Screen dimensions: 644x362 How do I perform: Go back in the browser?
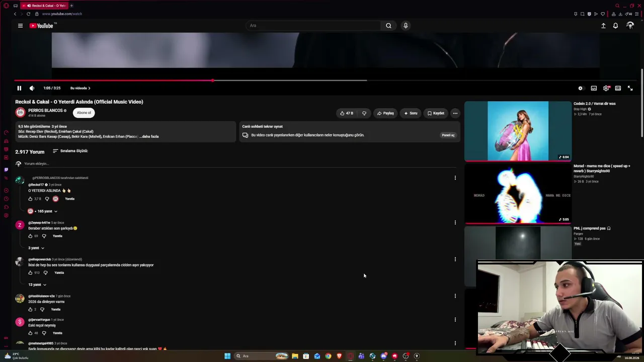pyautogui.click(x=15, y=14)
